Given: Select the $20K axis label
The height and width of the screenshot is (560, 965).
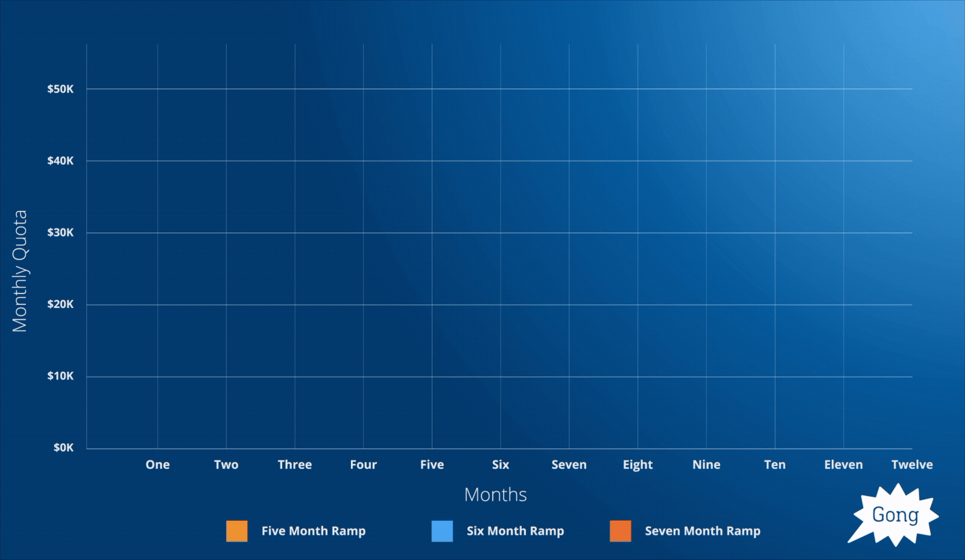Looking at the screenshot, I should (x=60, y=304).
